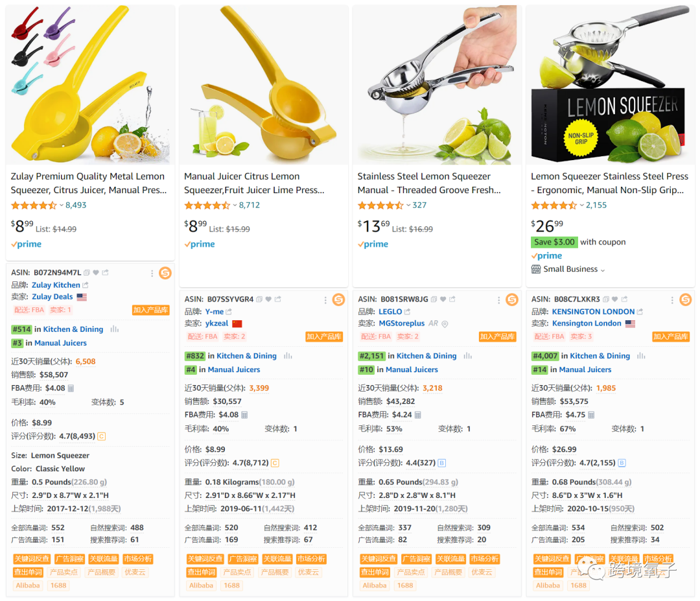Copy the ASIN B072N94M7L
Viewport: 700px width, 601px height.
point(87,272)
